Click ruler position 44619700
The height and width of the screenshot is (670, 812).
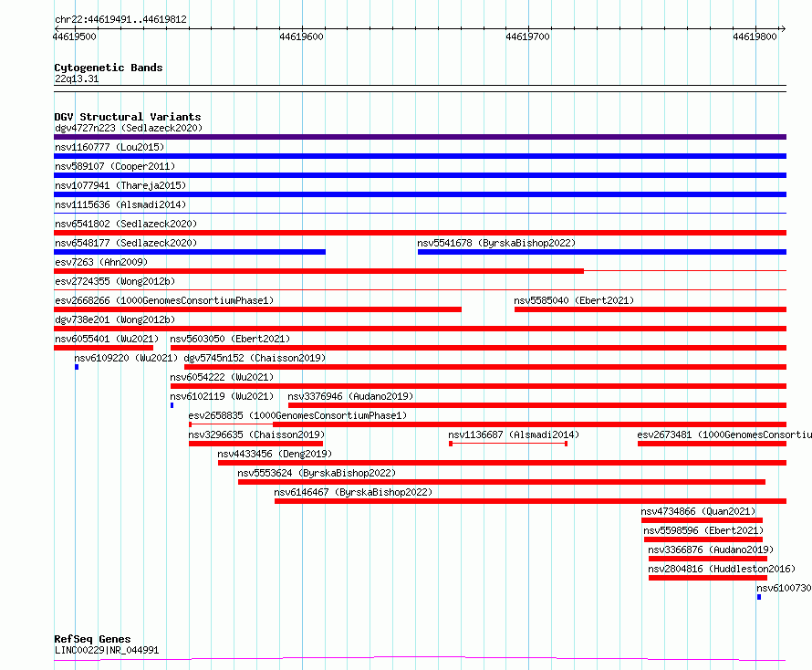coord(527,37)
